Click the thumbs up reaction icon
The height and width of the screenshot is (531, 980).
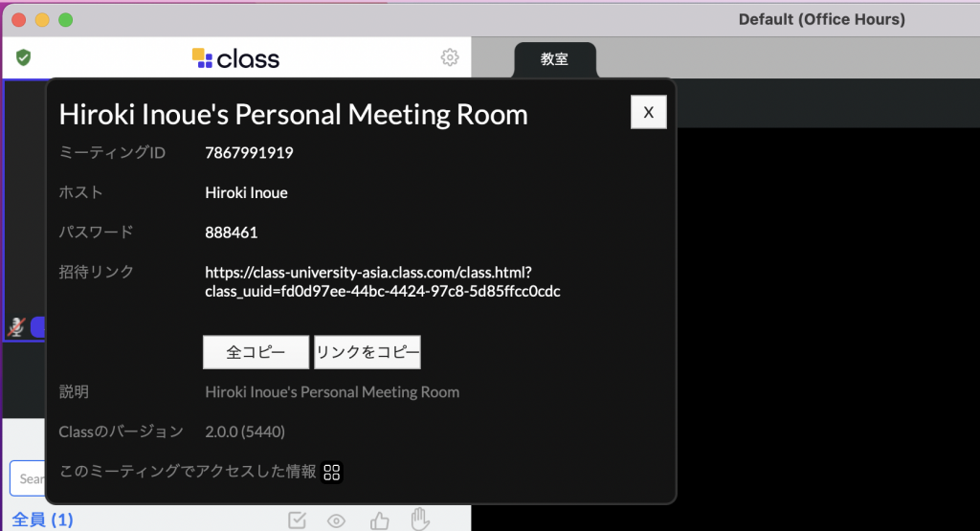(379, 520)
